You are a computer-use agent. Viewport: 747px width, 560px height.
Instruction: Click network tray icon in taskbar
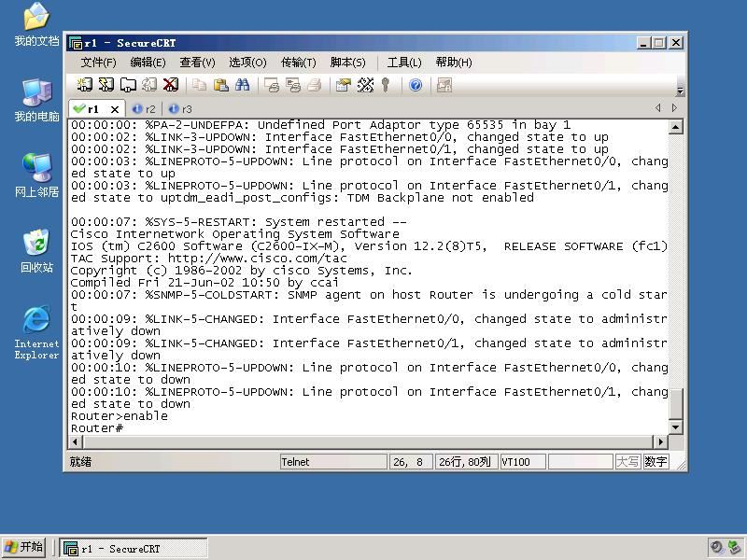pos(735,548)
